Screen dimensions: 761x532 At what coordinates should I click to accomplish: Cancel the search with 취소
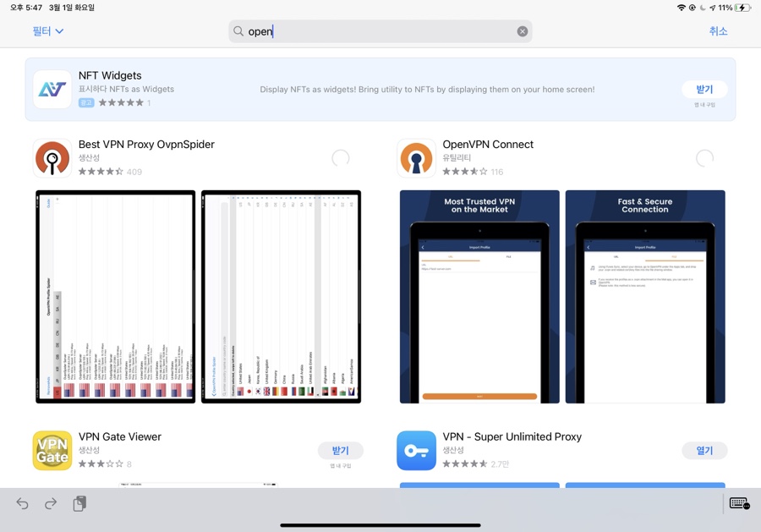[x=718, y=31]
